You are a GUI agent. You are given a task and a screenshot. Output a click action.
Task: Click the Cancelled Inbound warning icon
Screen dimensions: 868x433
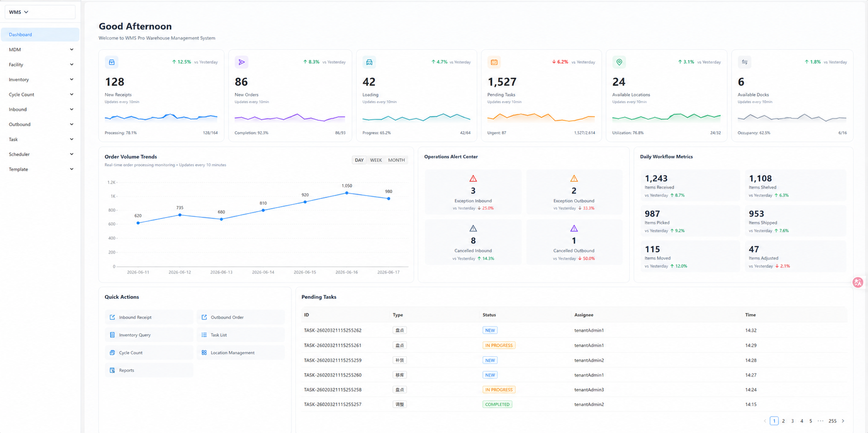pyautogui.click(x=473, y=228)
